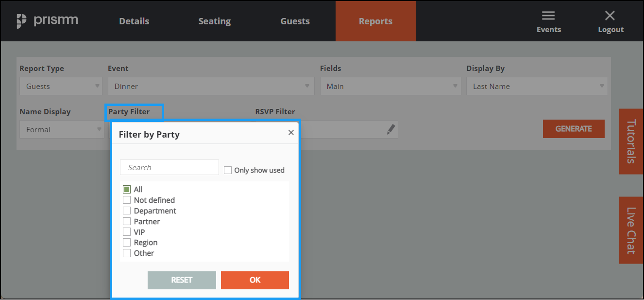Enable the Only show used checkbox
This screenshot has height=300, width=644.
[228, 170]
